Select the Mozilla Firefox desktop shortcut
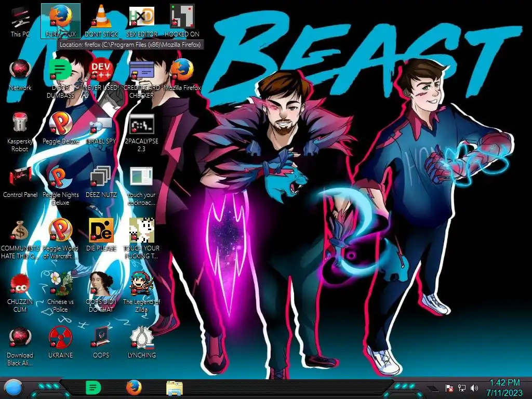The height and width of the screenshot is (399, 532). (x=182, y=75)
